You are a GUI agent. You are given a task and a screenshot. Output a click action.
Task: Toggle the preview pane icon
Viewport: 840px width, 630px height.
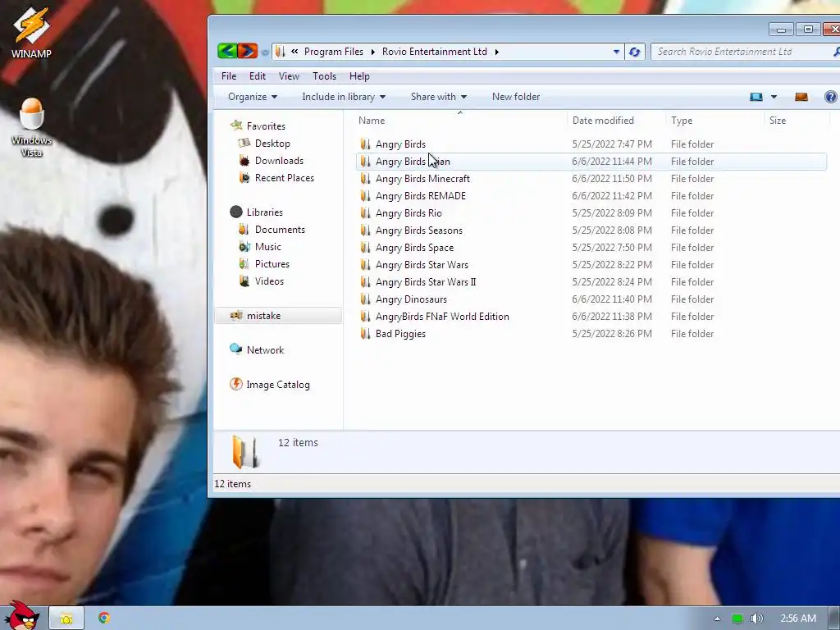801,97
